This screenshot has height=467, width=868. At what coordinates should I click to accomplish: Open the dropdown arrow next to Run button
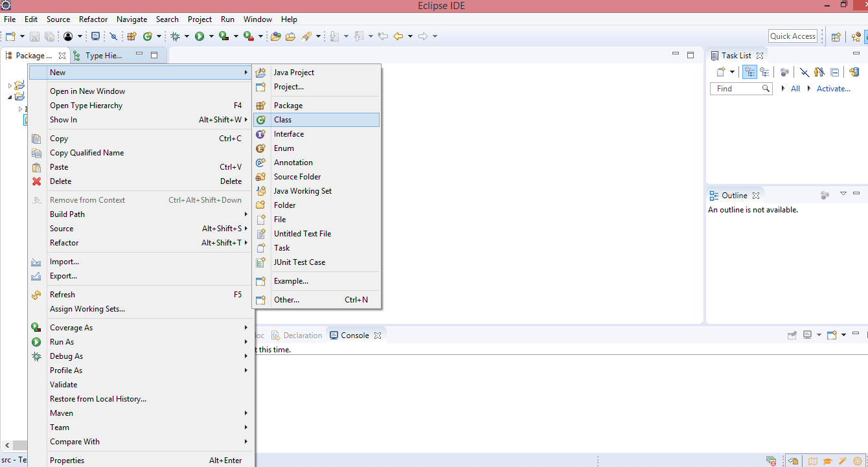[x=211, y=36]
